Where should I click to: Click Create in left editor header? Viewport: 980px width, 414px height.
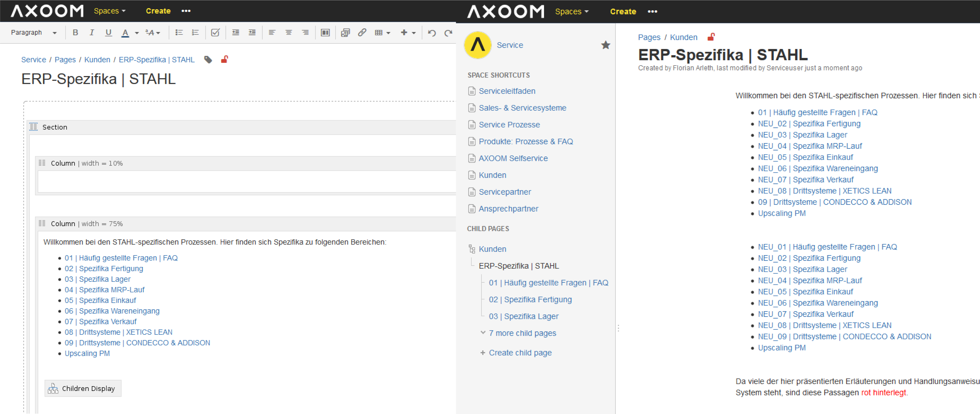pos(158,11)
